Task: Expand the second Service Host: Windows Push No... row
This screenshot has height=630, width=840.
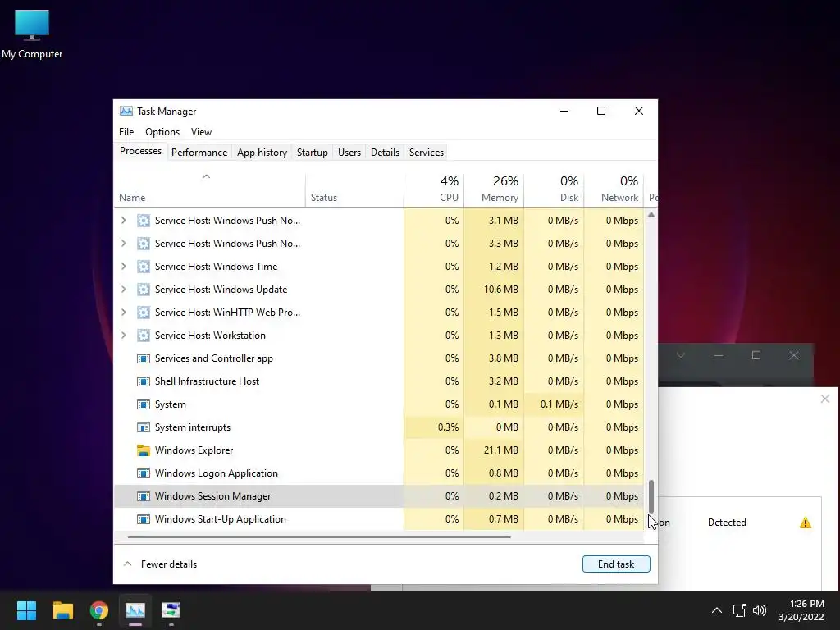Action: click(x=124, y=243)
